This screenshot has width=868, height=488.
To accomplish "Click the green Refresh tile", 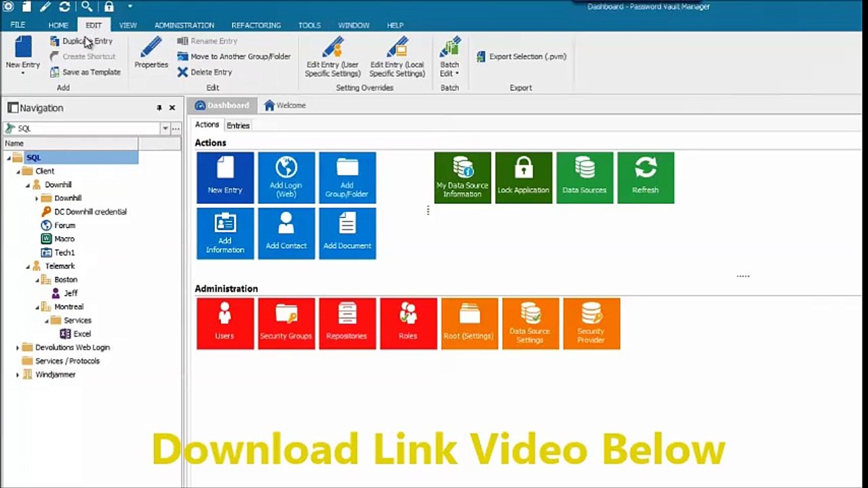I will click(646, 178).
